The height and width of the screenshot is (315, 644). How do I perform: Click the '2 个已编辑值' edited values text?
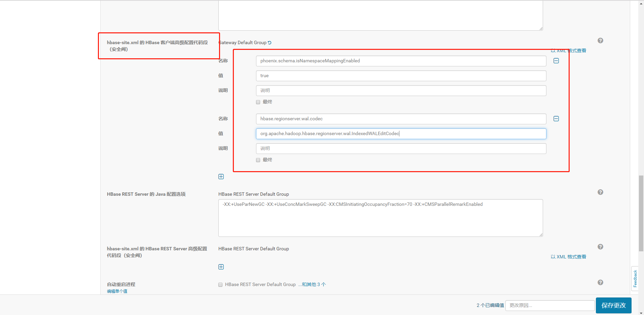click(490, 305)
